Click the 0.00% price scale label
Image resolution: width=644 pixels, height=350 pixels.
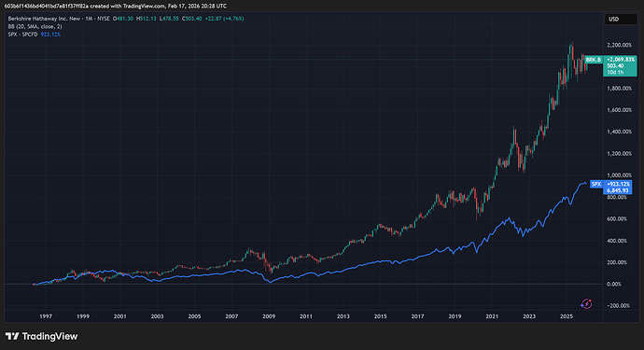coord(614,285)
